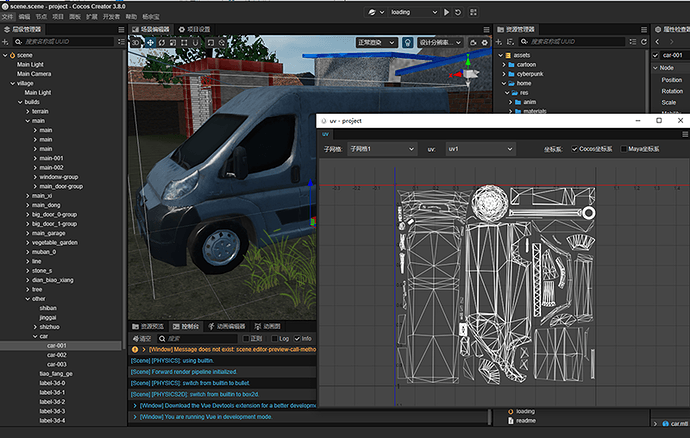Open the File menu in menu bar
This screenshot has height=438, width=690.
pos(8,17)
